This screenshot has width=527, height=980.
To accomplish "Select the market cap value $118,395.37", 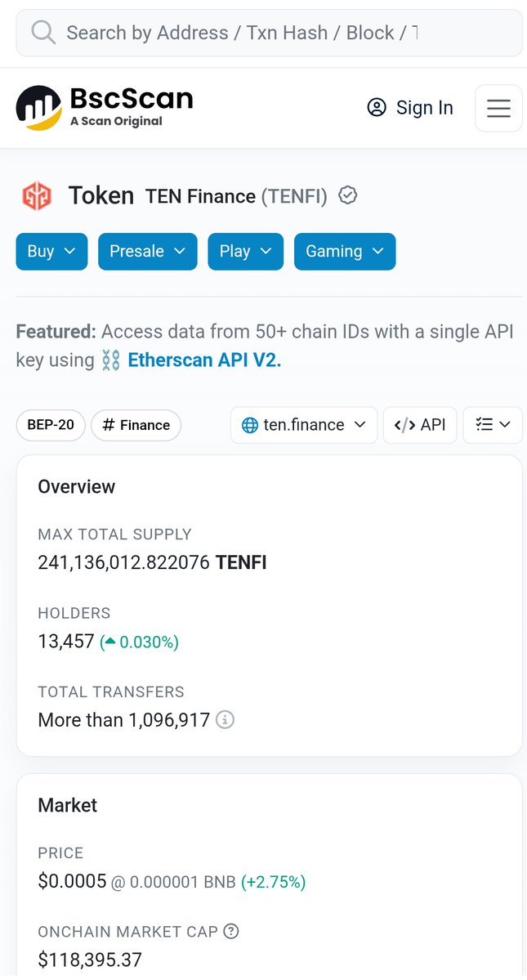I will [x=90, y=960].
